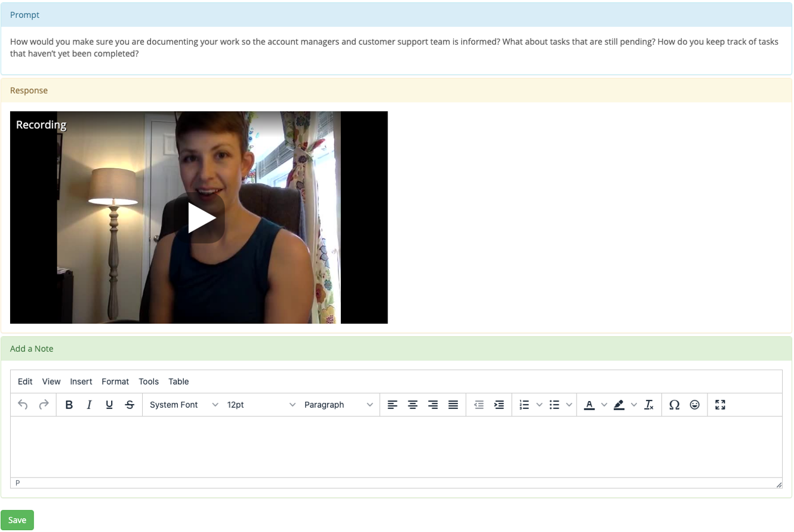Click the Prompt section header
The image size is (794, 532).
(396, 15)
